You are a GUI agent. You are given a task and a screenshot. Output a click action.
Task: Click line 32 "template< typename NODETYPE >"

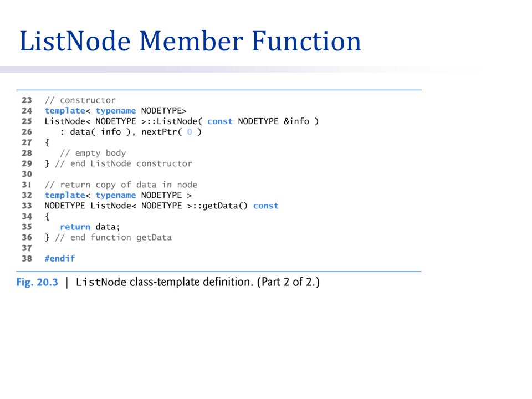tap(118, 196)
